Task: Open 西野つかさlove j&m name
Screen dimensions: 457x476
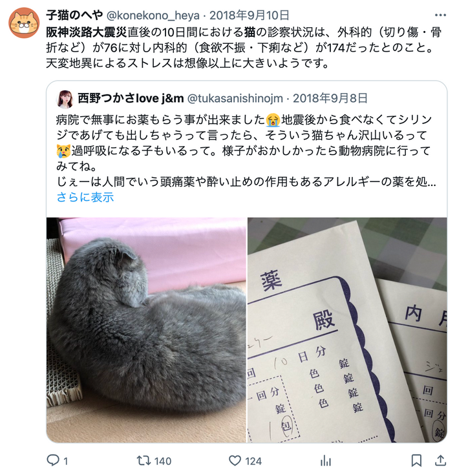Action: (x=131, y=98)
